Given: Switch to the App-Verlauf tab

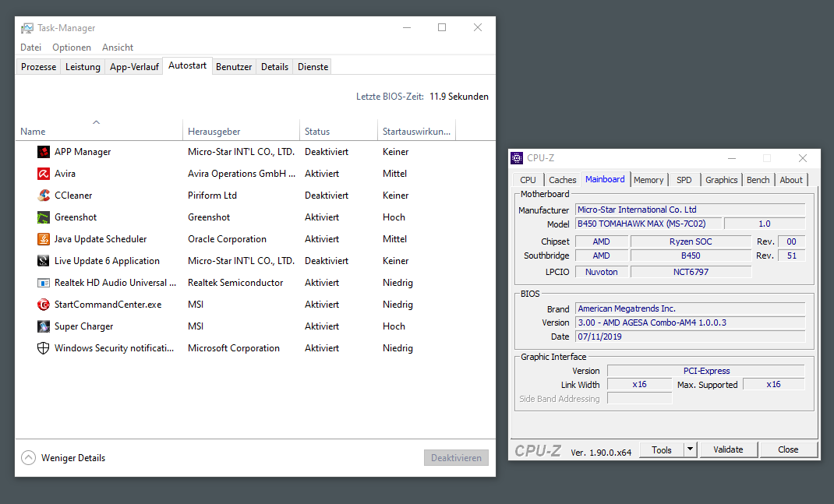Looking at the screenshot, I should tap(134, 67).
